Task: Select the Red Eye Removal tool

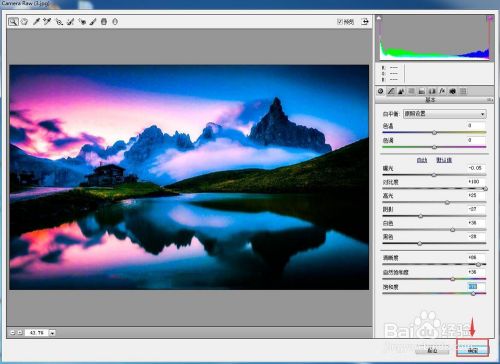Action: coord(82,22)
